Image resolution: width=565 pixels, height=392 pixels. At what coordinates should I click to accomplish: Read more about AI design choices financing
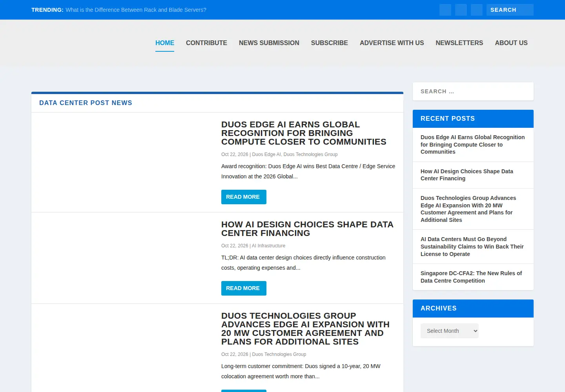click(244, 288)
